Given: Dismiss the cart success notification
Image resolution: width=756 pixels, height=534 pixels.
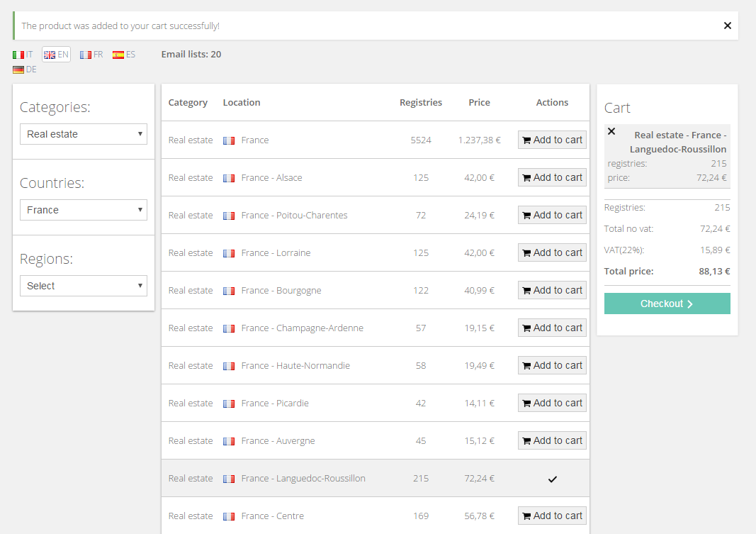Looking at the screenshot, I should [x=727, y=26].
